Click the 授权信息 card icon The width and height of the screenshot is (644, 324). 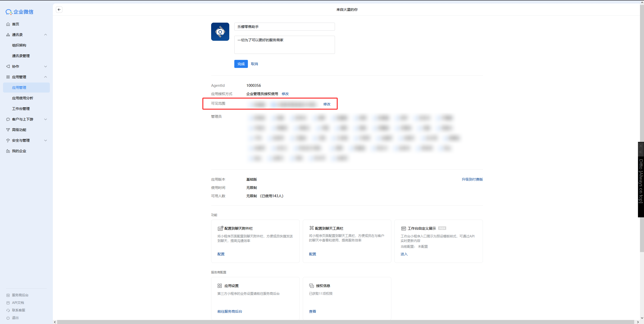point(311,286)
